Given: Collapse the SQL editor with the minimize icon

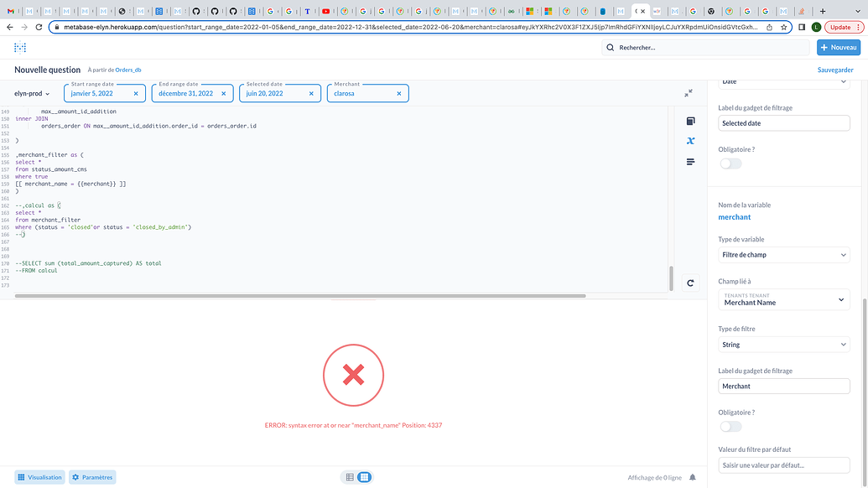Looking at the screenshot, I should point(689,94).
